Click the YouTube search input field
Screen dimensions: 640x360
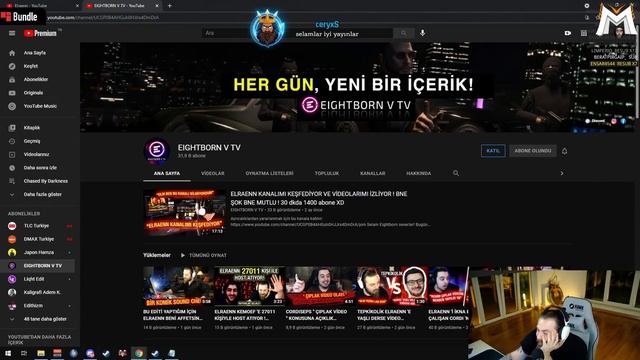(297, 33)
